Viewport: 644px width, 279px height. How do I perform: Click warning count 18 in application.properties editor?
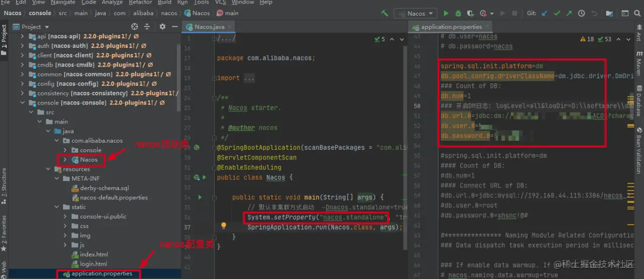click(x=587, y=39)
